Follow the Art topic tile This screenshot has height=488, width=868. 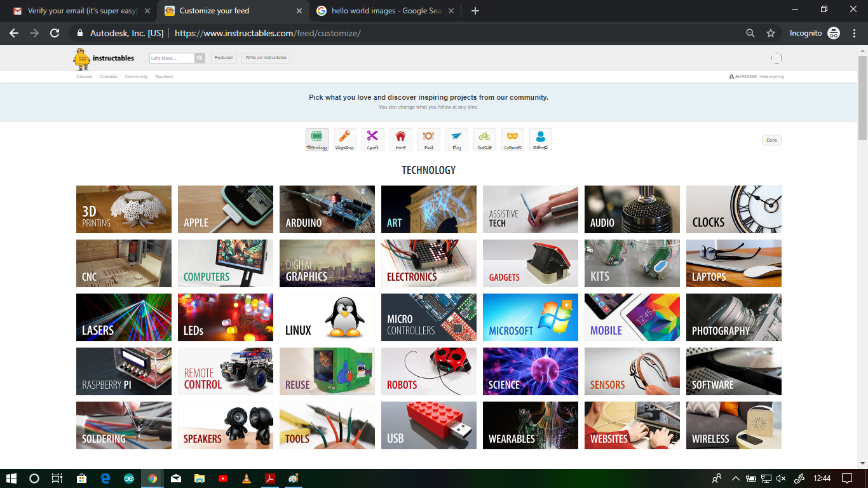coord(429,209)
